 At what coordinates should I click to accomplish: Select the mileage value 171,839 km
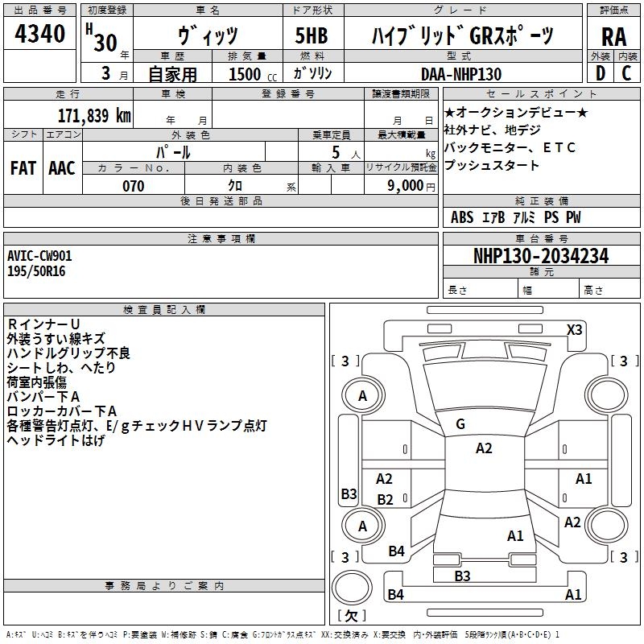tap(94, 114)
